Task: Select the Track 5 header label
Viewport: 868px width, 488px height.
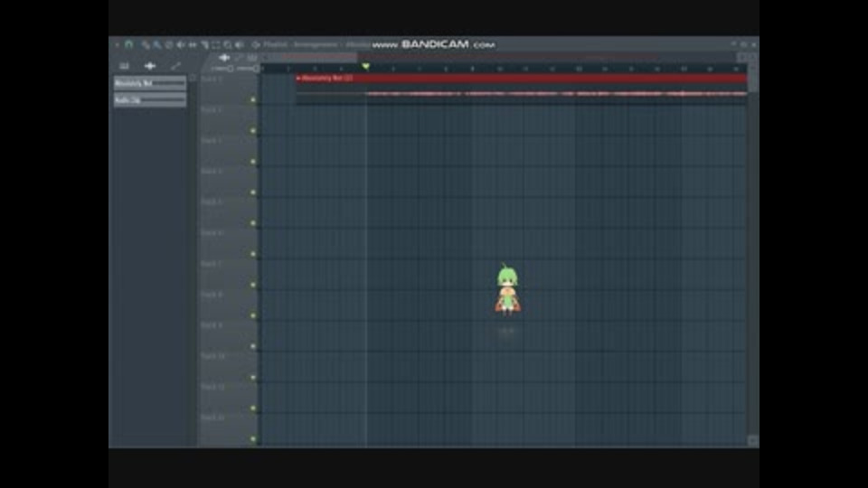Action: 211,202
